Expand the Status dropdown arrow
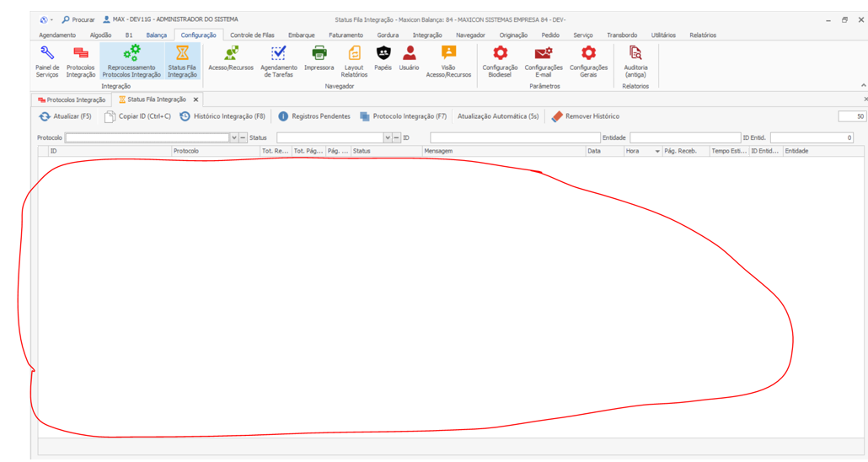Image resolution: width=868 pixels, height=462 pixels. [x=388, y=137]
